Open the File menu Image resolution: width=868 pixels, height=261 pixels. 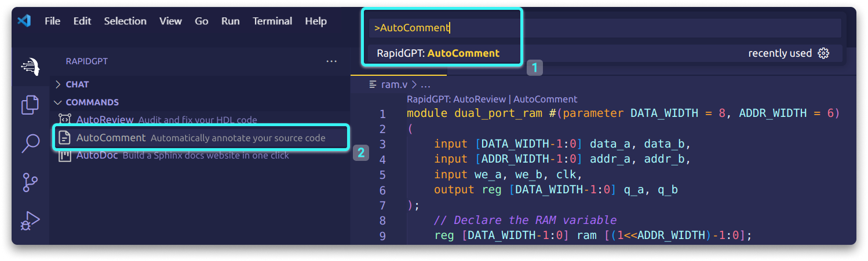pos(52,21)
